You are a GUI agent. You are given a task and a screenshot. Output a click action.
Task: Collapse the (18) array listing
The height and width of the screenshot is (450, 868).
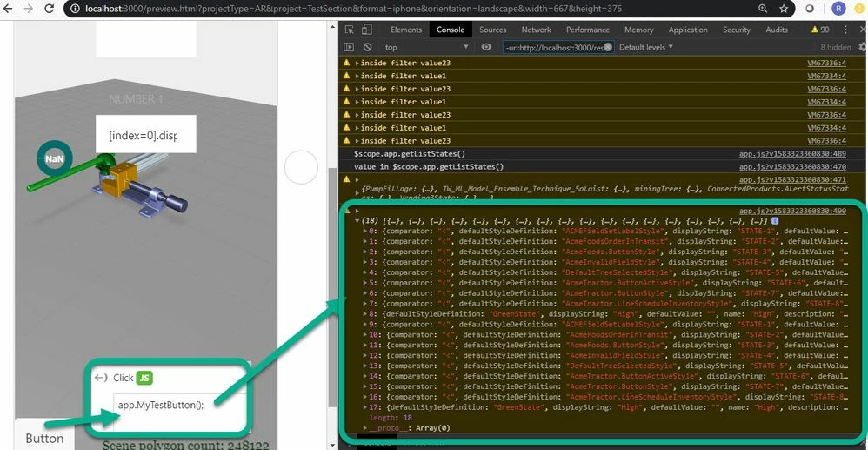coord(357,220)
